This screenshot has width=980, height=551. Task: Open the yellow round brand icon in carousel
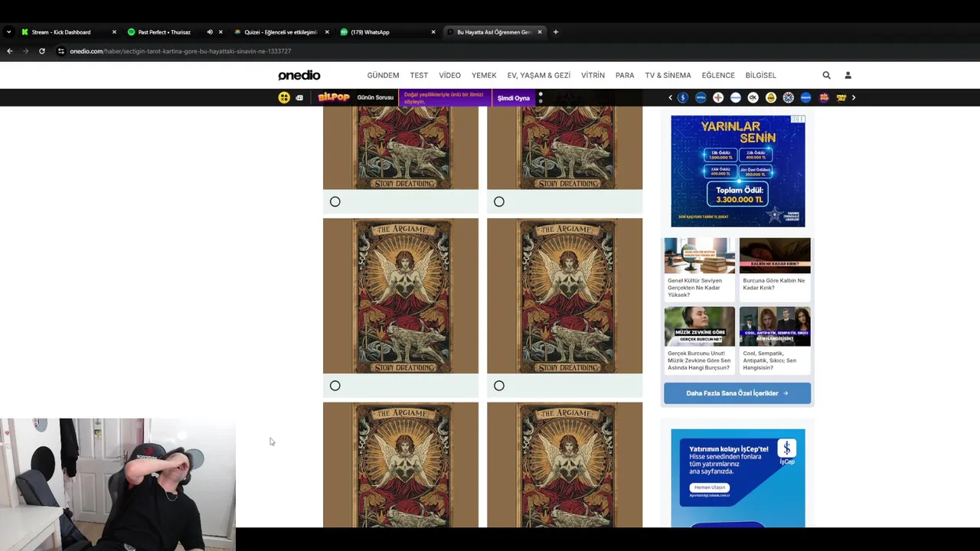(x=771, y=98)
